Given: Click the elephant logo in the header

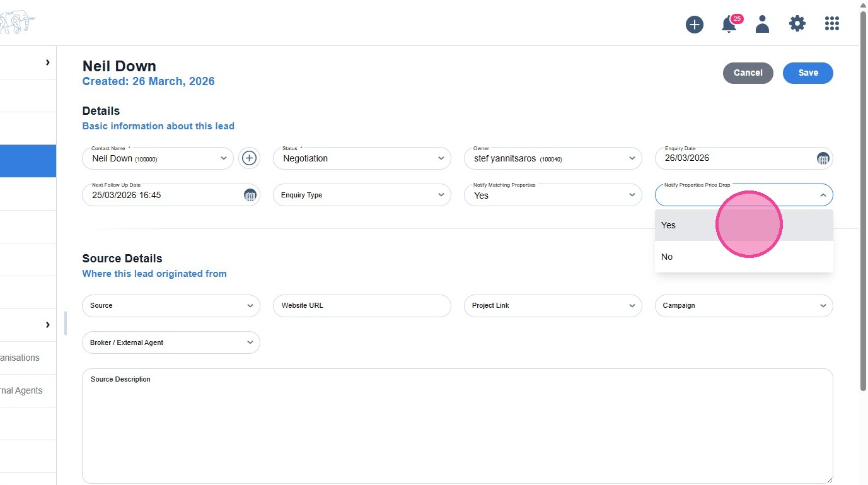Looking at the screenshot, I should (17, 23).
